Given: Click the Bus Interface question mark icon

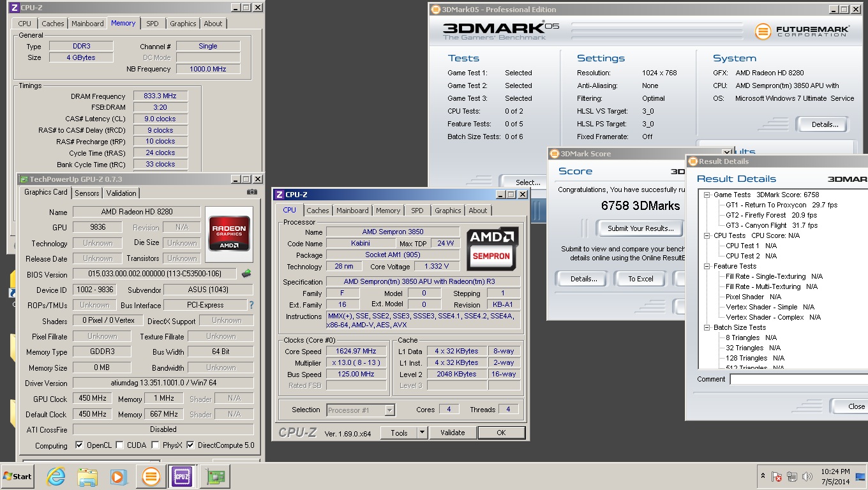Looking at the screenshot, I should pyautogui.click(x=251, y=305).
